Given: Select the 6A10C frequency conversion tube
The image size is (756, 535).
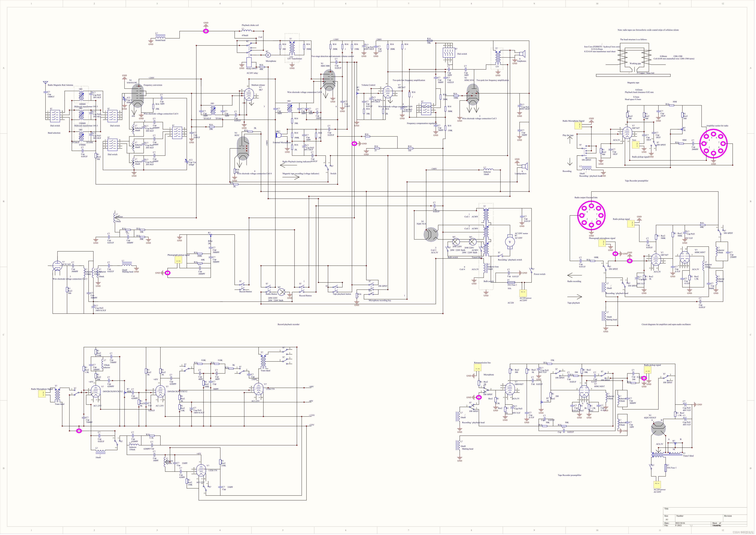Looking at the screenshot, I should [138, 95].
